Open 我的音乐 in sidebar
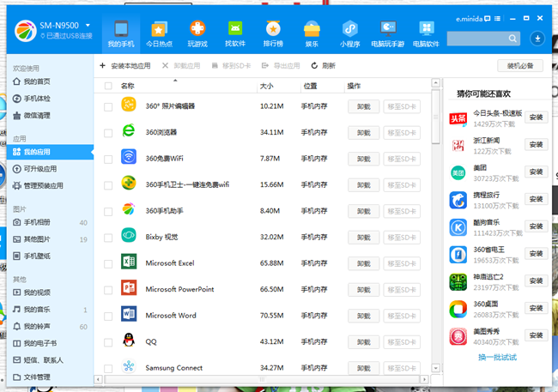Image resolution: width=558 pixels, height=392 pixels. pos(31,310)
